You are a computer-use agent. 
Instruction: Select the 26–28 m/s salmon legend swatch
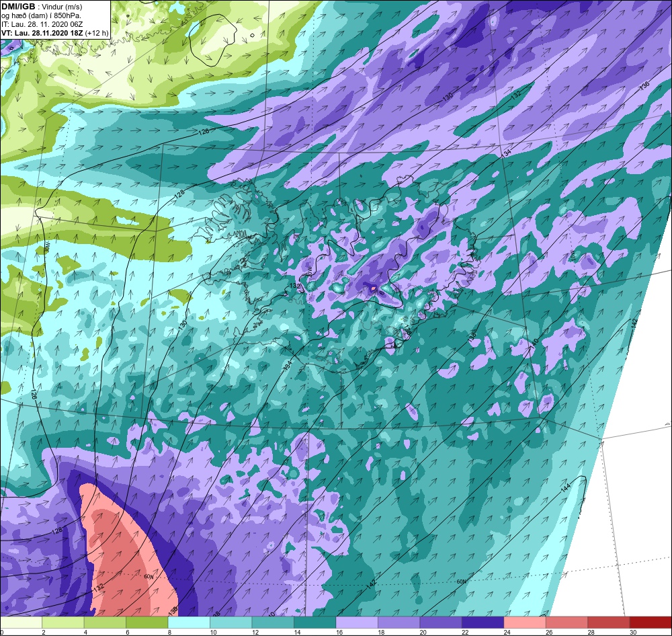pyautogui.click(x=567, y=623)
